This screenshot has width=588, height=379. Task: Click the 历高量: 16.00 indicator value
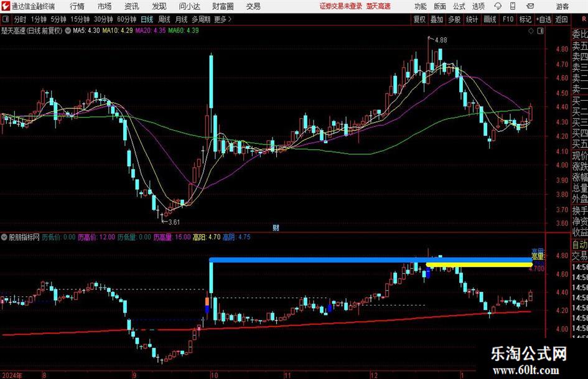point(172,237)
